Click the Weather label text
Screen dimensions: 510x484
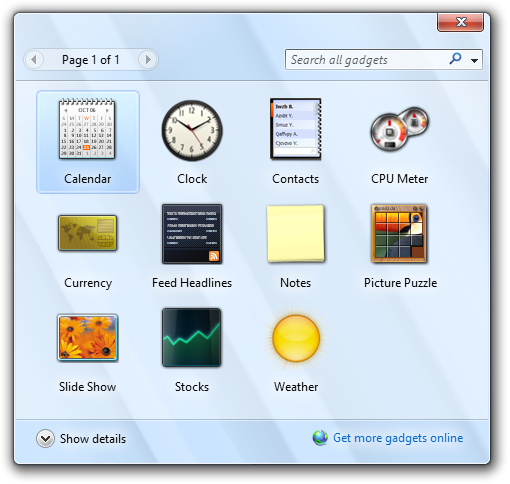[296, 387]
